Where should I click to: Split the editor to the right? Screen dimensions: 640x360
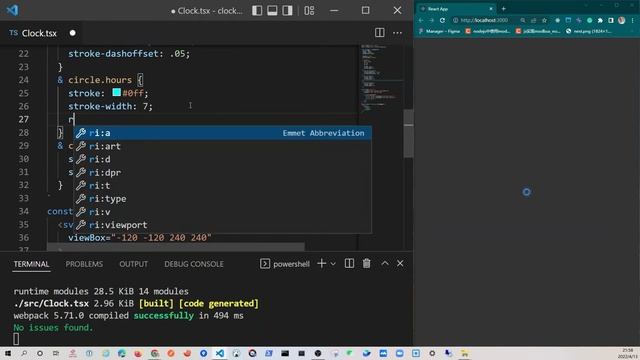coord(380,33)
